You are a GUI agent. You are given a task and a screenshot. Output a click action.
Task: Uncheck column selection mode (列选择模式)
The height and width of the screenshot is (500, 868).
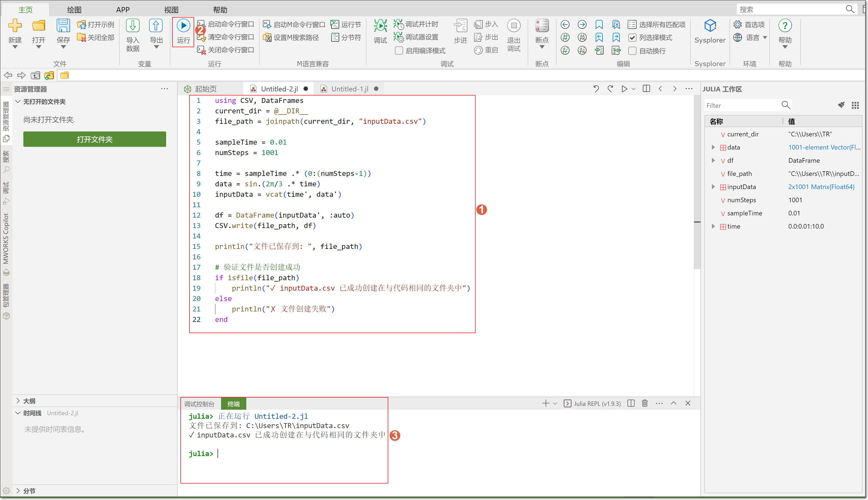coord(632,38)
